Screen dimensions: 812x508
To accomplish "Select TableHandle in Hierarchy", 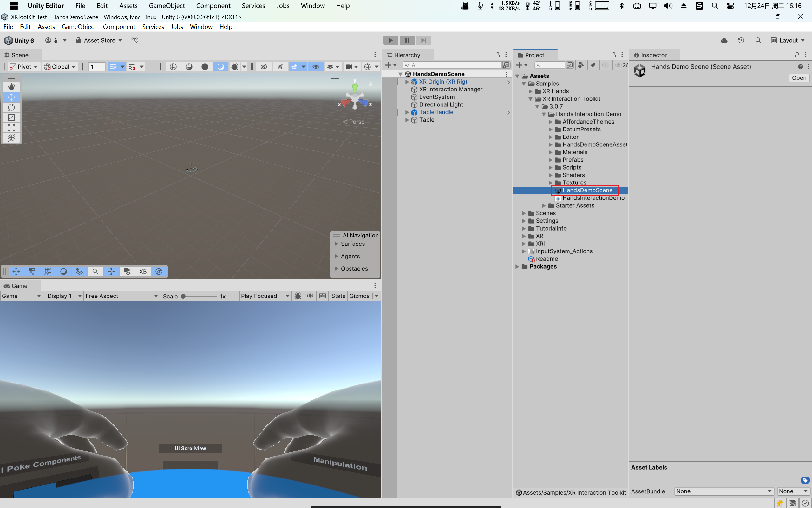I will (x=436, y=112).
